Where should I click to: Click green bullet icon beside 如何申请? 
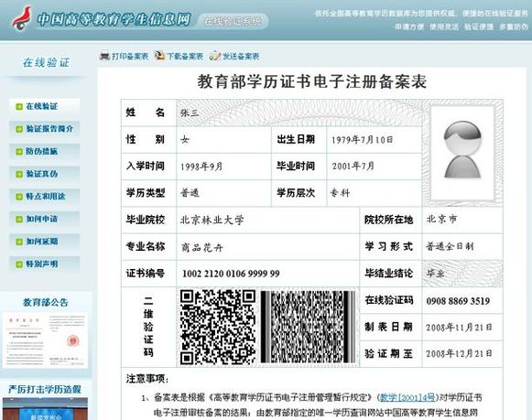click(x=19, y=220)
